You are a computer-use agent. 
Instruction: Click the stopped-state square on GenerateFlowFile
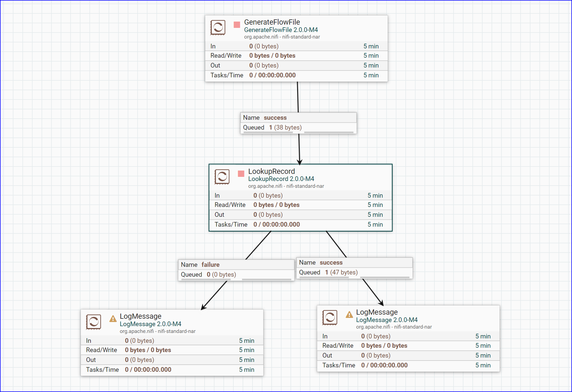tap(237, 25)
